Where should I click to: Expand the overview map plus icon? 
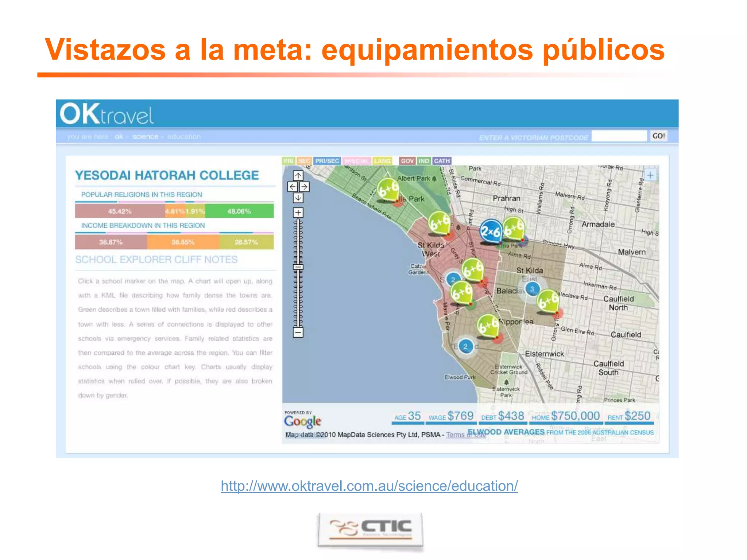point(650,175)
